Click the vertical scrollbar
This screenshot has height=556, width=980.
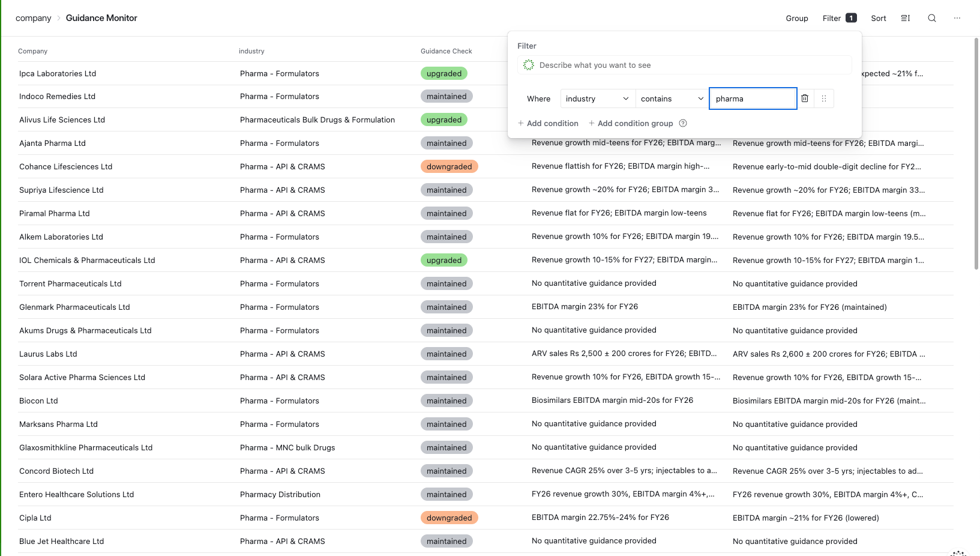point(976,153)
